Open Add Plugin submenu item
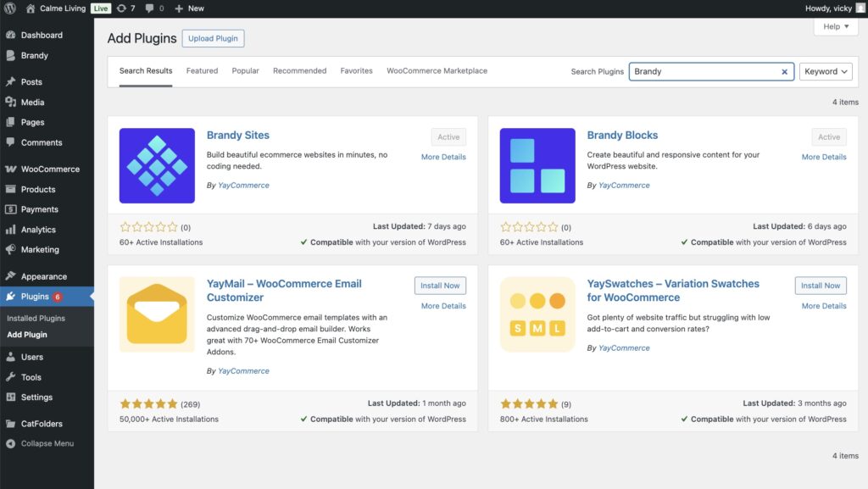Image resolution: width=868 pixels, height=489 pixels. click(26, 335)
